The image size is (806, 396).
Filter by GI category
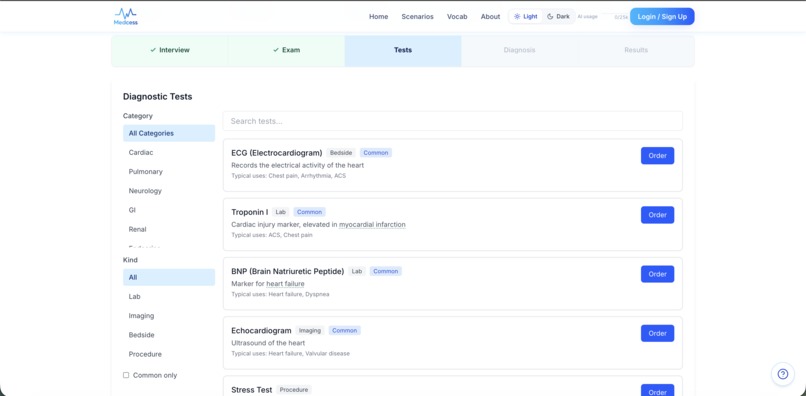click(169, 210)
